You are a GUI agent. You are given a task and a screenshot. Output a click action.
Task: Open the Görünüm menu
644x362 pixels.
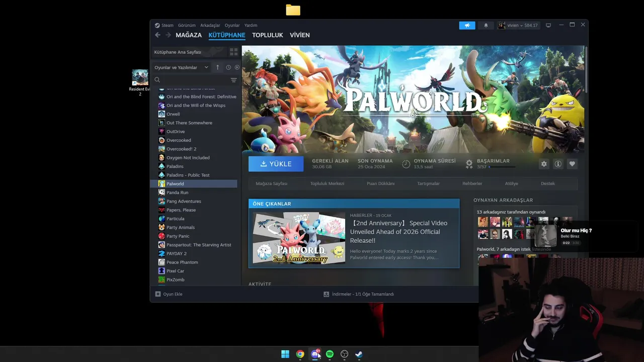click(187, 25)
